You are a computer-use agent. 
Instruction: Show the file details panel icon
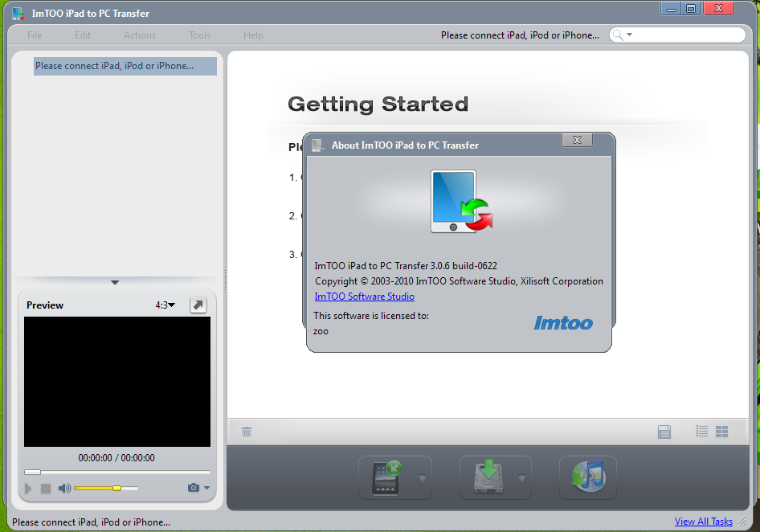pyautogui.click(x=664, y=432)
